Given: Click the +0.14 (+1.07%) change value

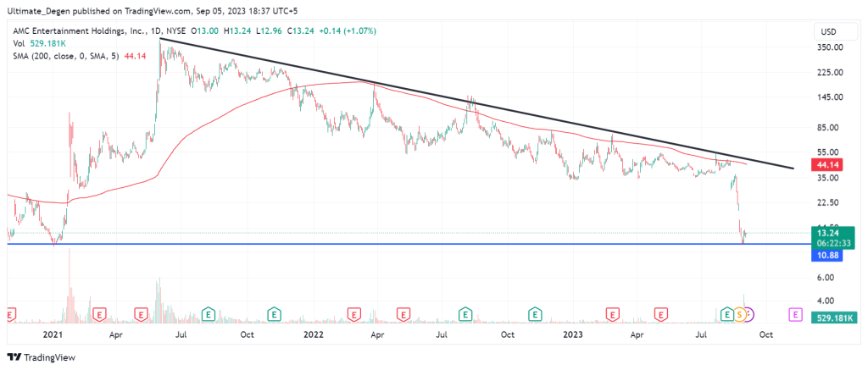Looking at the screenshot, I should point(349,31).
